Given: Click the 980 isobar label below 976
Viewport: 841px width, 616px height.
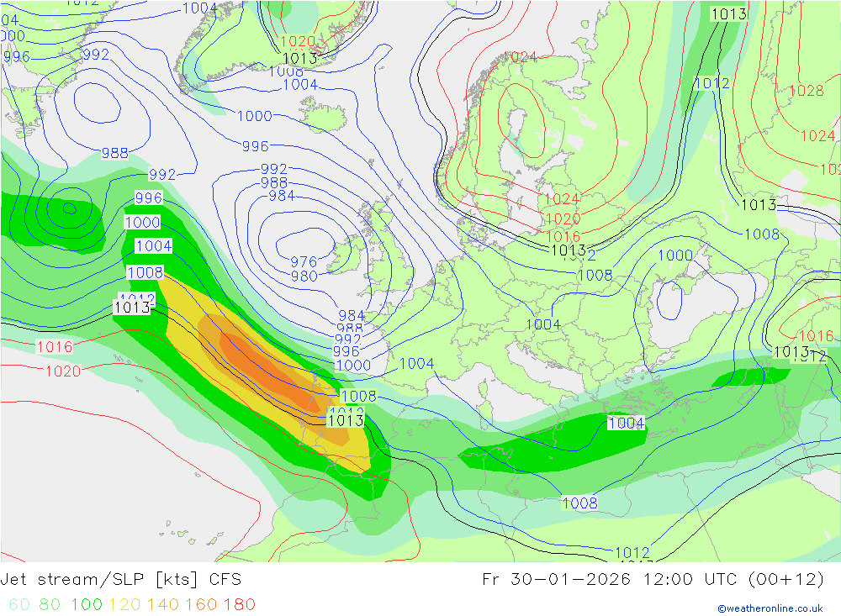Looking at the screenshot, I should pyautogui.click(x=304, y=276).
